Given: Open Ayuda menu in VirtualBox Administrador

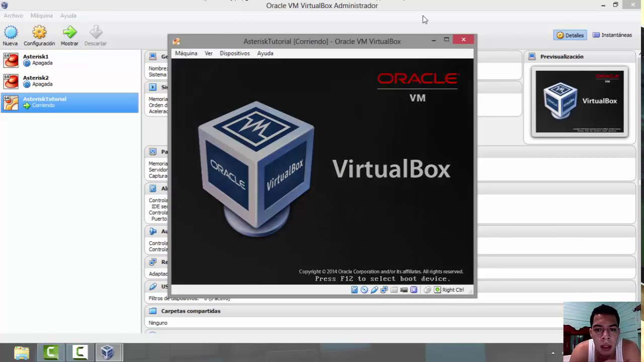Looking at the screenshot, I should point(68,16).
